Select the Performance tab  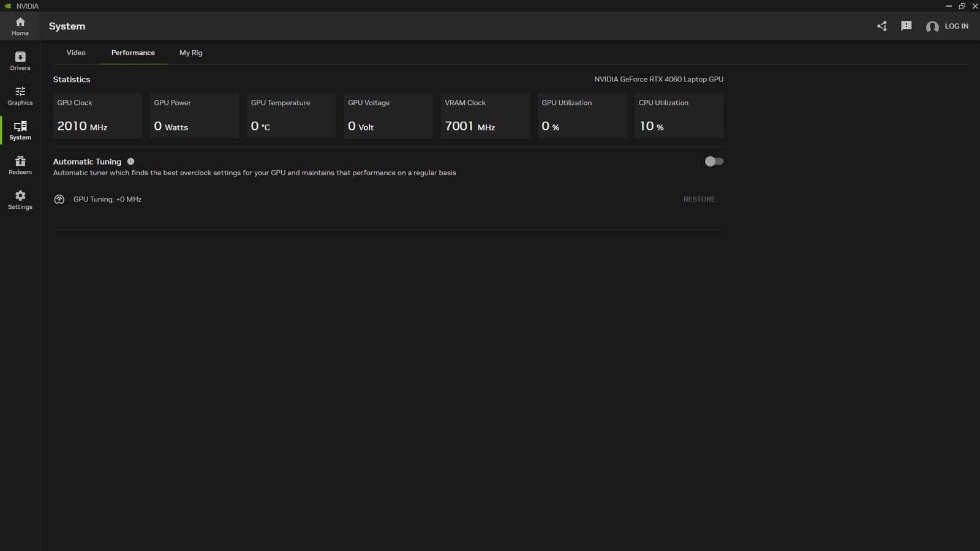click(x=132, y=53)
